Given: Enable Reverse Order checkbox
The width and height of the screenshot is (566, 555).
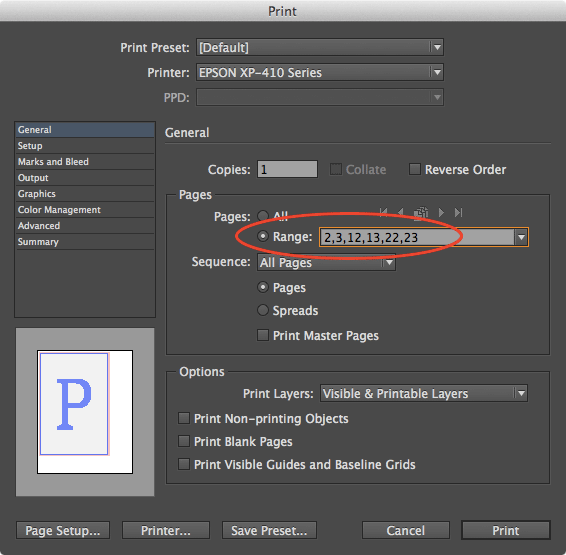Looking at the screenshot, I should coord(414,169).
